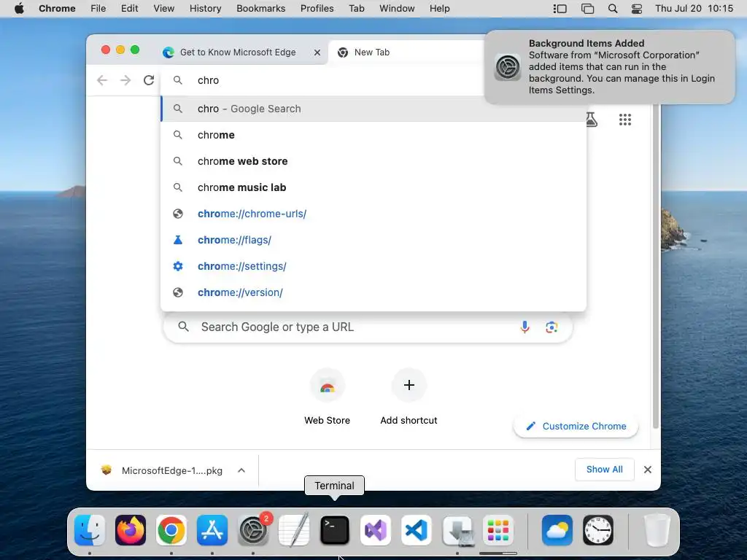The width and height of the screenshot is (747, 560).
Task: Reload the current Chrome page
Action: (x=149, y=80)
